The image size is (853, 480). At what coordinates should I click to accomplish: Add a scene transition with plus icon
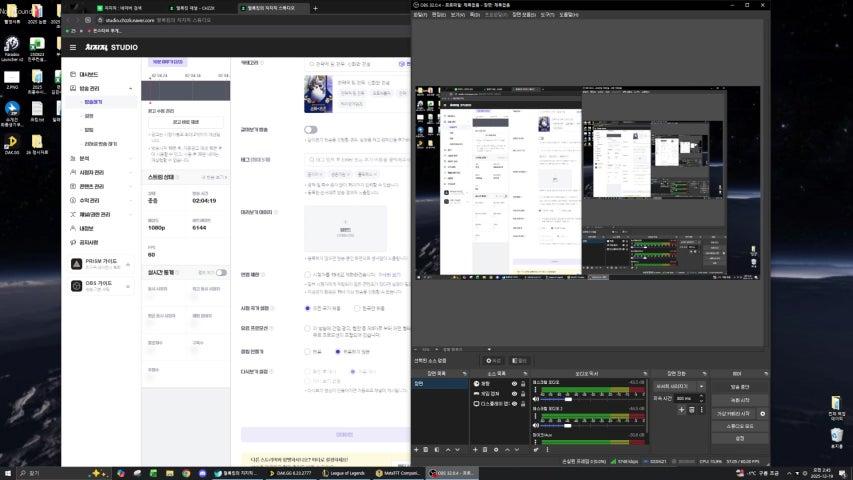pos(681,409)
